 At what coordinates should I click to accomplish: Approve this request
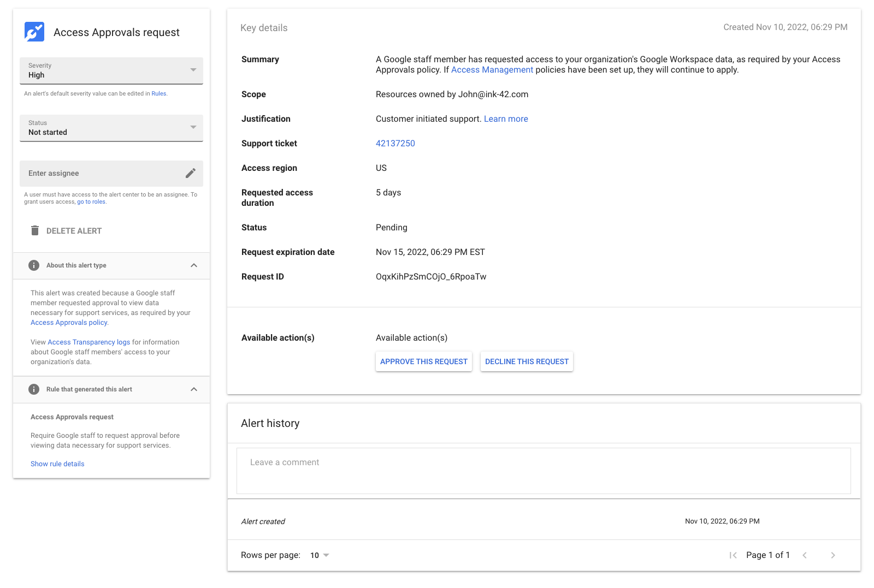(x=424, y=361)
